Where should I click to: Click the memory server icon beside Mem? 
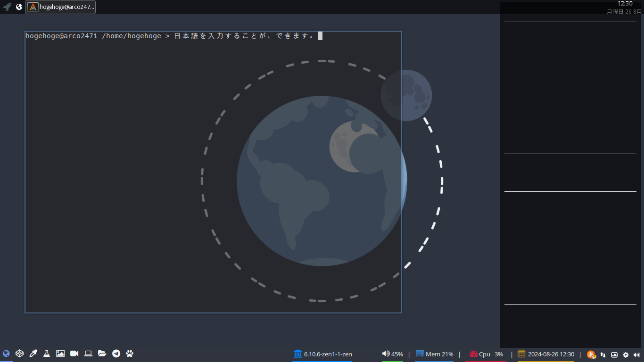click(420, 354)
